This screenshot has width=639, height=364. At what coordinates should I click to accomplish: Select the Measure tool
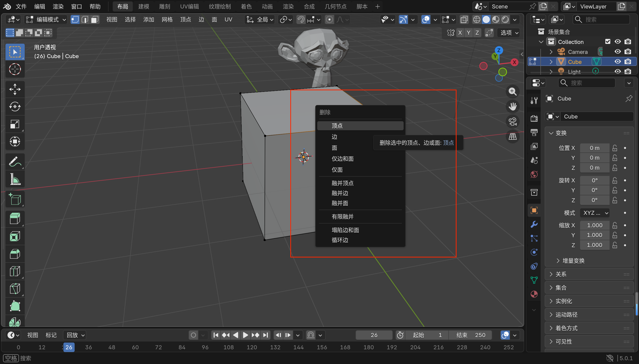pos(15,179)
